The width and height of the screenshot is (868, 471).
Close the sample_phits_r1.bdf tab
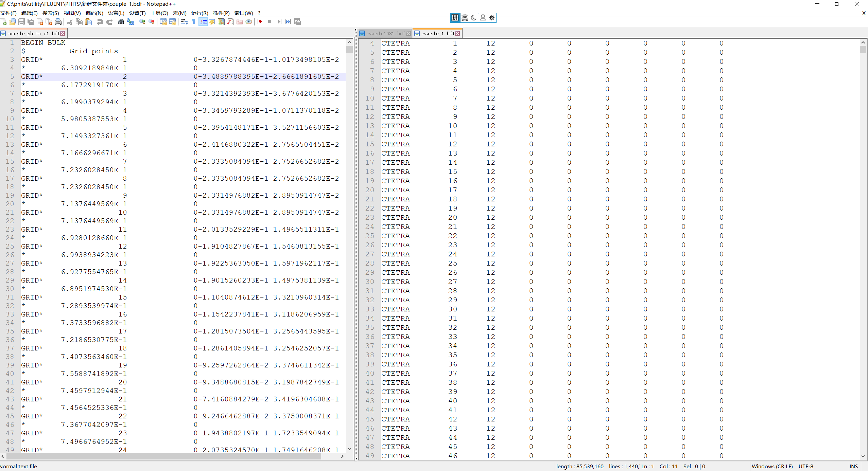pyautogui.click(x=63, y=33)
